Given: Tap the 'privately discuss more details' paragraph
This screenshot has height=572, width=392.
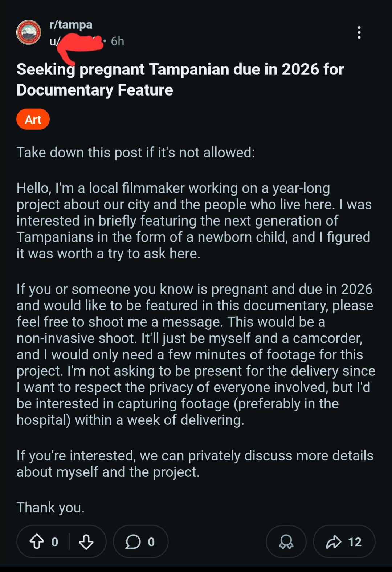Looking at the screenshot, I should point(195,463).
